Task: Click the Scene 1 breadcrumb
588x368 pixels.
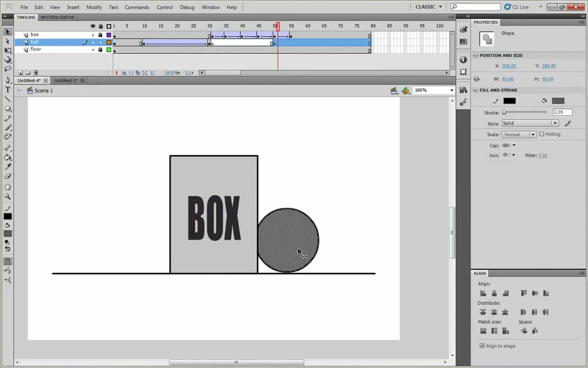Action: click(43, 90)
